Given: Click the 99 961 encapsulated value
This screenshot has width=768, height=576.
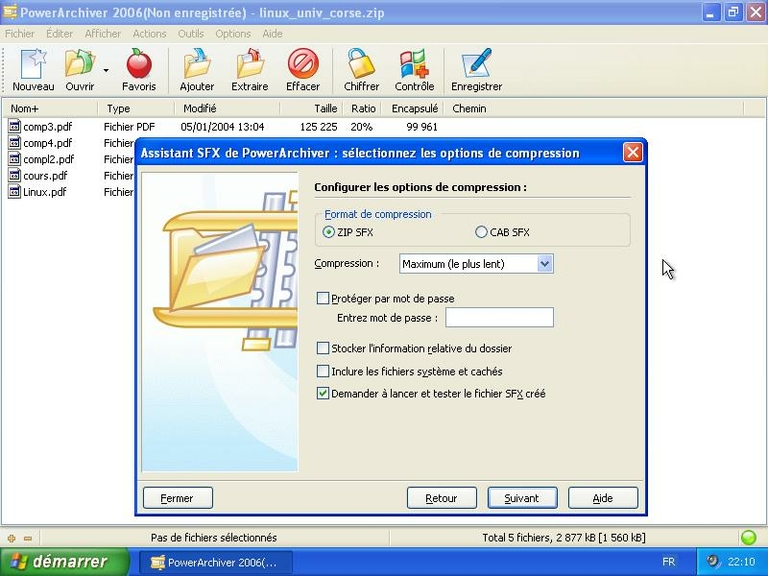Looking at the screenshot, I should tap(422, 127).
